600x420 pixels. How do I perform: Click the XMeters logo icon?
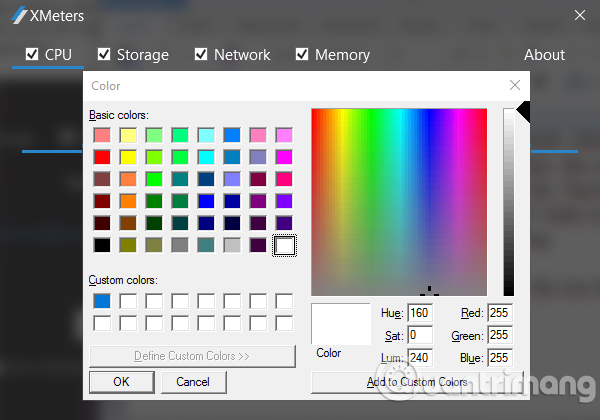pyautogui.click(x=19, y=15)
